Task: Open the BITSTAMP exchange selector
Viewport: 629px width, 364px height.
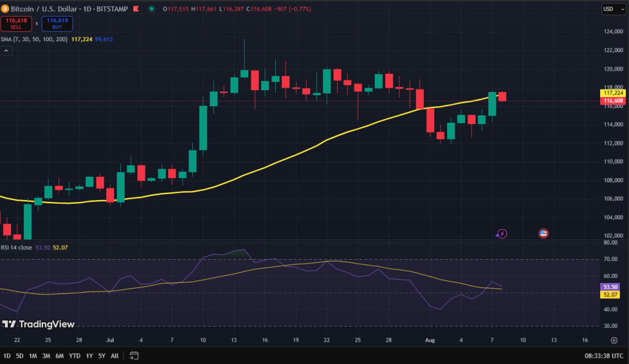Action: coord(112,9)
